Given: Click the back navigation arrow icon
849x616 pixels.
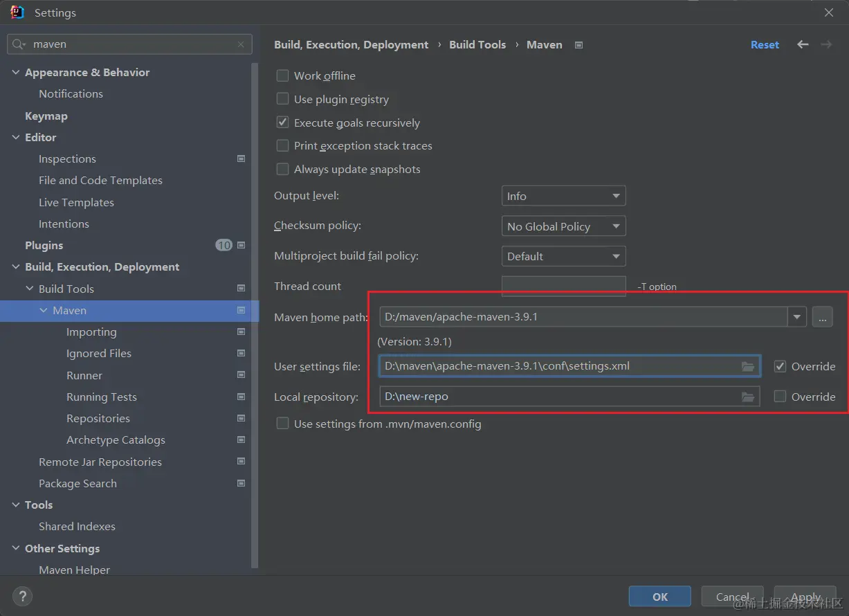Looking at the screenshot, I should (803, 44).
